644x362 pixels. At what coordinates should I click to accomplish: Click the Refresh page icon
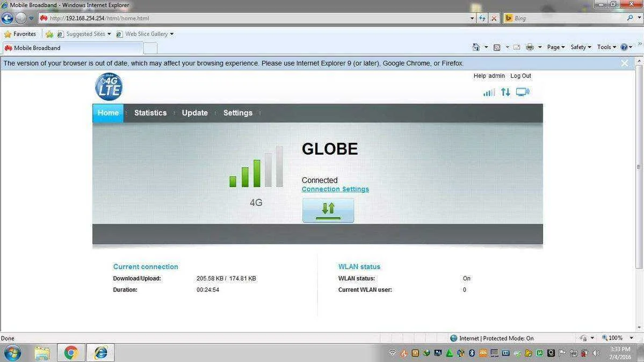coord(482,18)
